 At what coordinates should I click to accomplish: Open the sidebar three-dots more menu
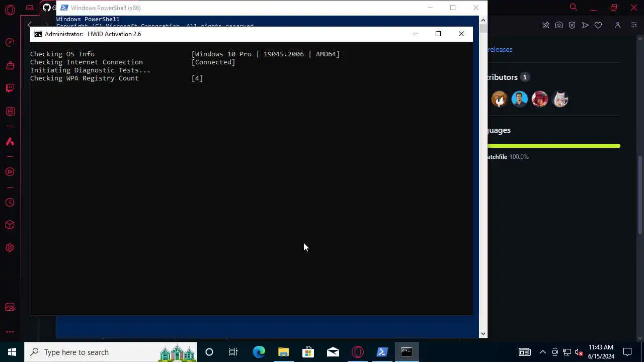point(10,332)
